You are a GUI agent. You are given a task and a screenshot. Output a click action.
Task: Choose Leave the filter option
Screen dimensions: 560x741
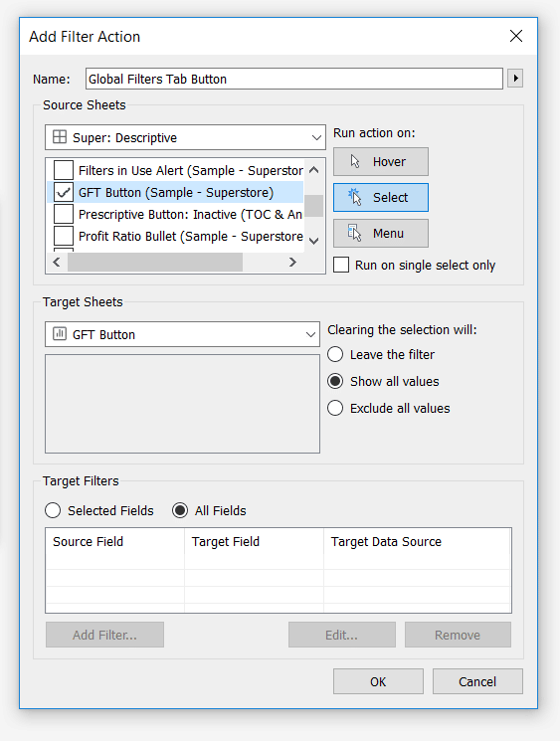click(335, 354)
